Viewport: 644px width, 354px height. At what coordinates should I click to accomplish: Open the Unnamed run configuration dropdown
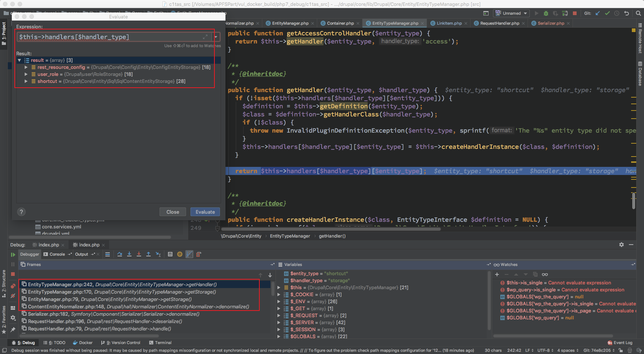coord(512,13)
